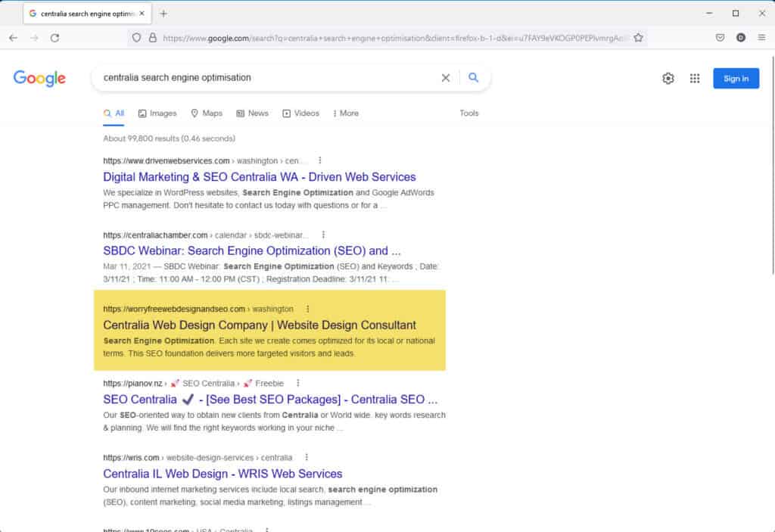The height and width of the screenshot is (532, 775).
Task: Click the shield tracking protection icon
Action: click(x=136, y=38)
